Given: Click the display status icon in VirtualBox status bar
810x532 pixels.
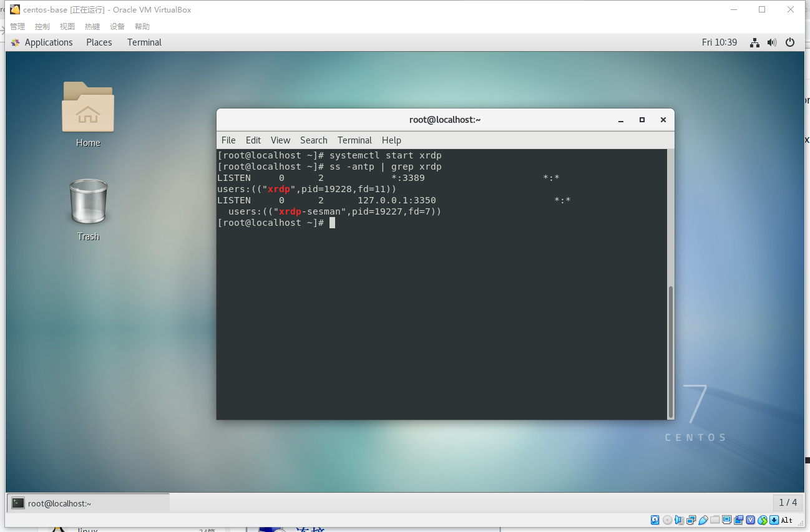Looking at the screenshot, I should coord(727,520).
